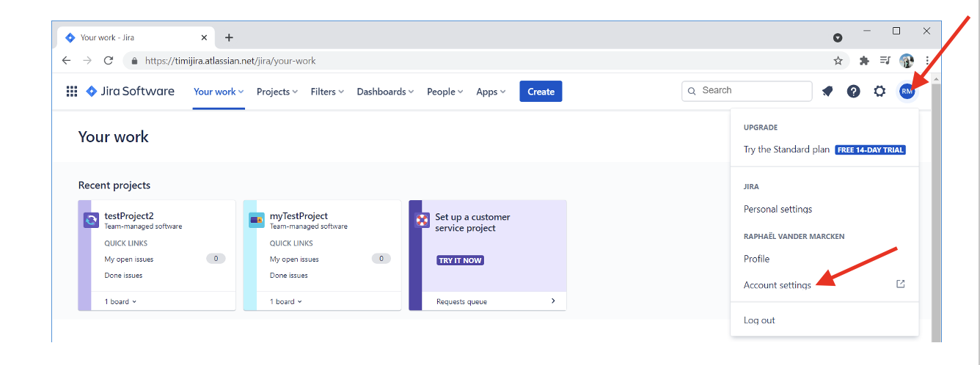Select Personal settings from profile menu
Image resolution: width=980 pixels, height=365 pixels.
[x=778, y=210]
